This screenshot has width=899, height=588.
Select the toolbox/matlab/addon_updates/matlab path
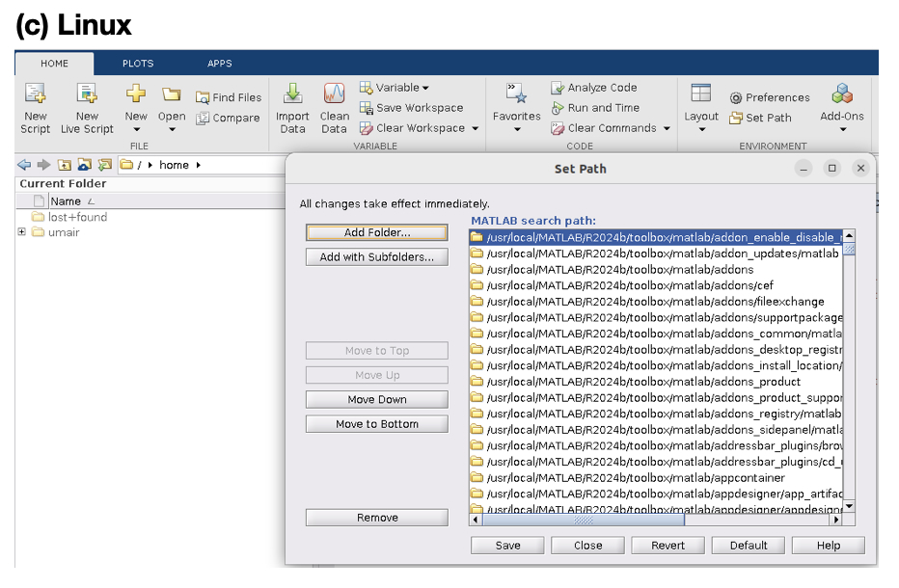[x=656, y=254]
